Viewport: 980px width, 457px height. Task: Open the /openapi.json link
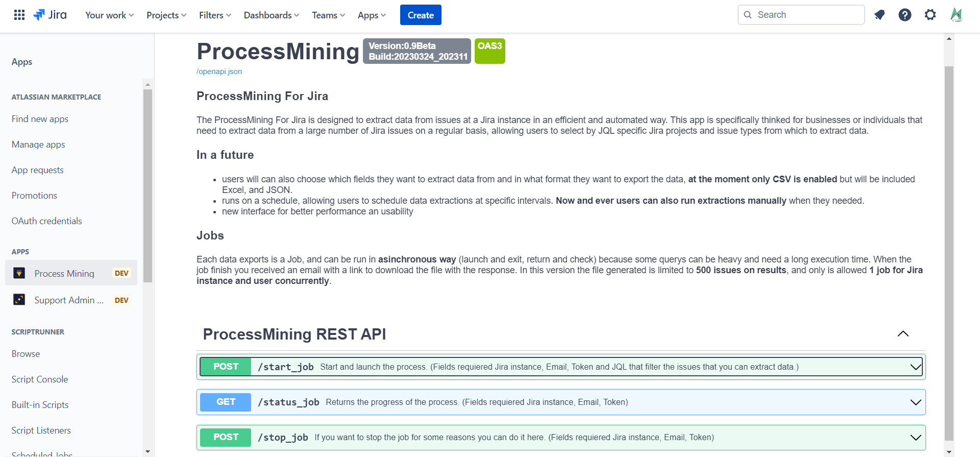(x=219, y=71)
